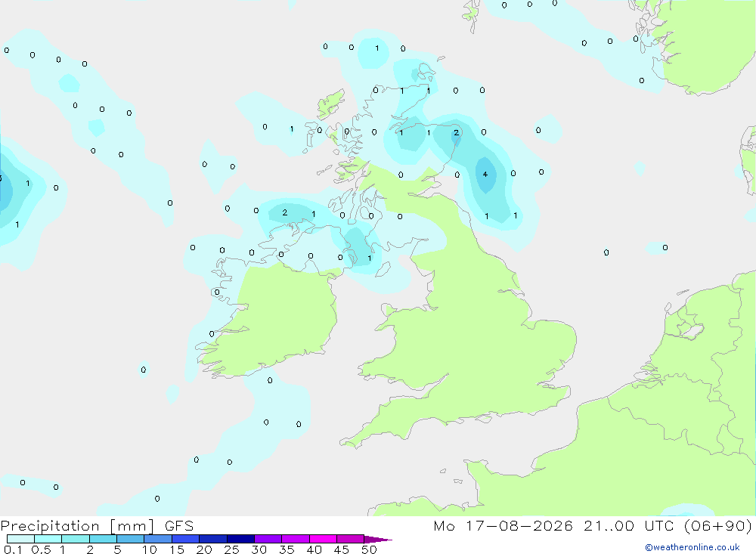Click the '30' legend label
The width and height of the screenshot is (756, 554).
pyautogui.click(x=259, y=549)
